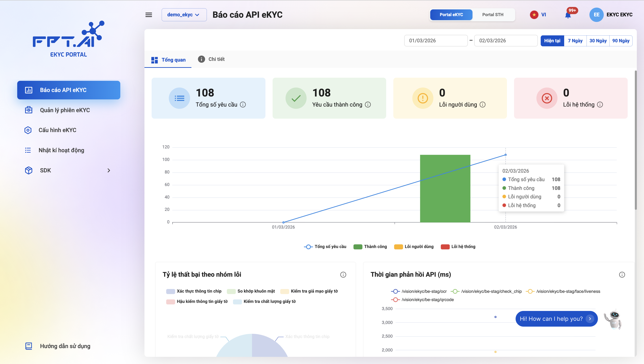
Task: Toggle Hậu kiểm thông tin giấy tờ legend
Action: pos(197,302)
